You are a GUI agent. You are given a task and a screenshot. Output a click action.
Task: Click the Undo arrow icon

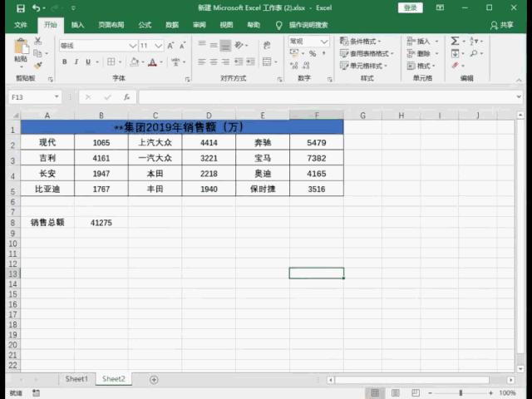[37, 7]
